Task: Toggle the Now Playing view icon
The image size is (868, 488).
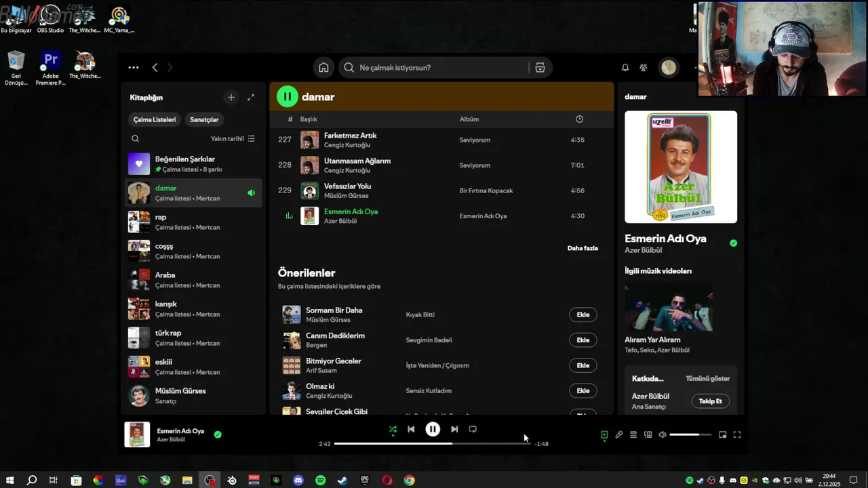Action: pyautogui.click(x=604, y=434)
